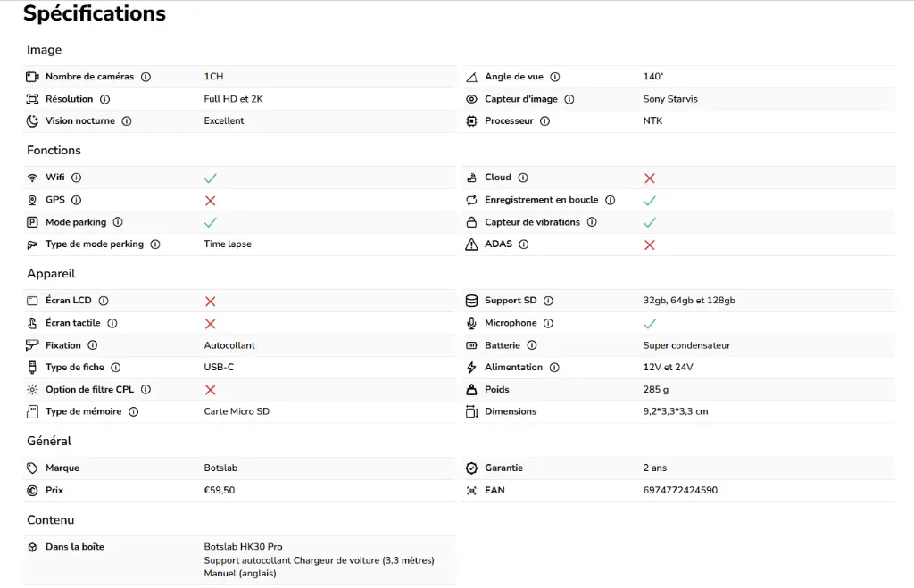This screenshot has height=588, width=914.
Task: Show info about Batterie
Action: (x=532, y=345)
